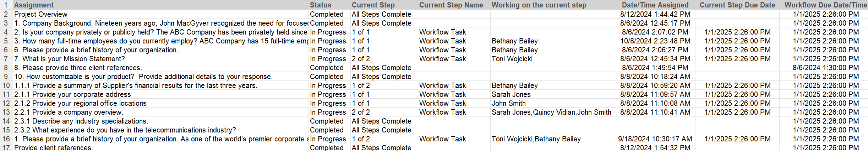Viewport: 868px width, 151px height.
Task: Click the '2 of 2' cell in row 13
Action: [x=384, y=112]
